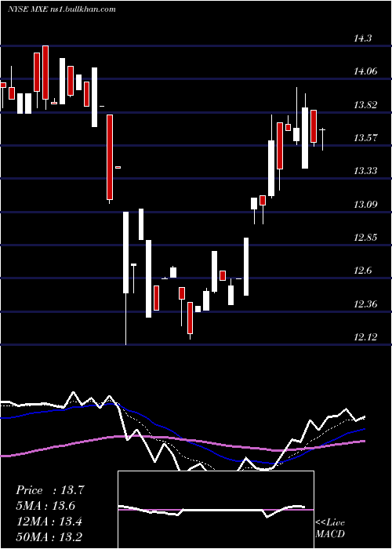Viewport: 392px width, 549px height.
Task: Click the 12MA : 13.4 readout
Action: pos(49,522)
